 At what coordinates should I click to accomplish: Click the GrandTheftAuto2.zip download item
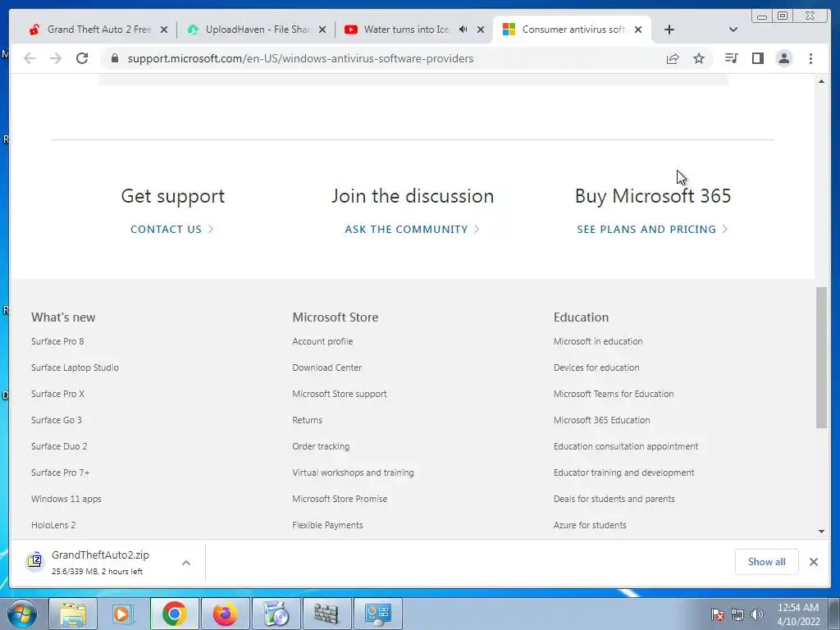(x=100, y=563)
